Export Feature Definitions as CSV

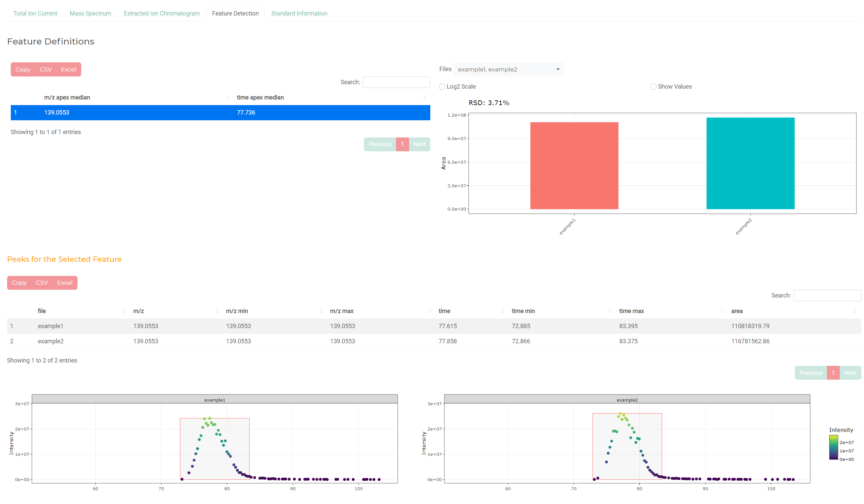click(x=45, y=69)
